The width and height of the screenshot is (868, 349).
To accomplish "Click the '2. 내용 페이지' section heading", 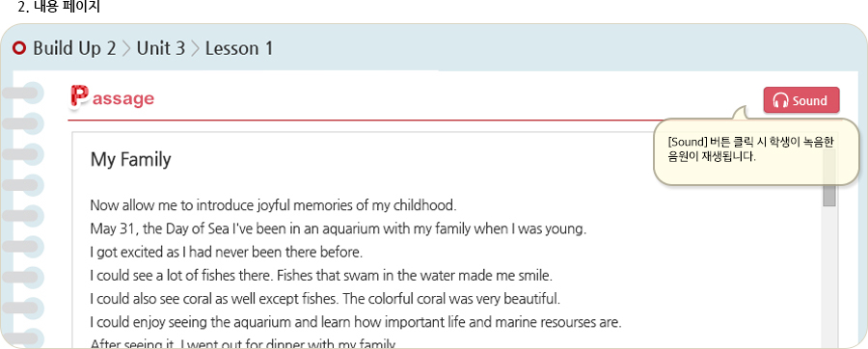I will (58, 7).
